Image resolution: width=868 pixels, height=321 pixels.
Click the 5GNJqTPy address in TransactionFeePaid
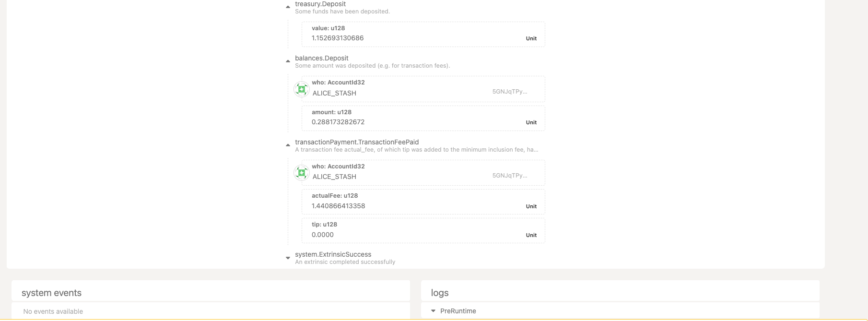tap(509, 175)
